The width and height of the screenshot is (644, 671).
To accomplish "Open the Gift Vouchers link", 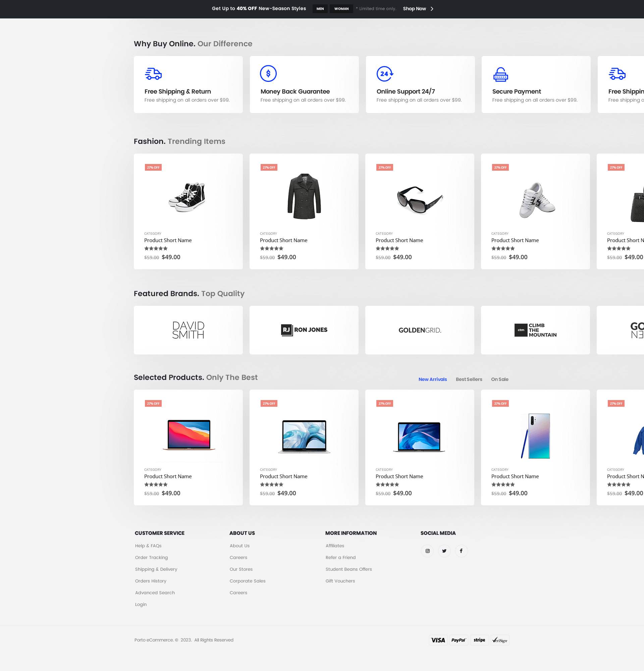I will [x=340, y=581].
